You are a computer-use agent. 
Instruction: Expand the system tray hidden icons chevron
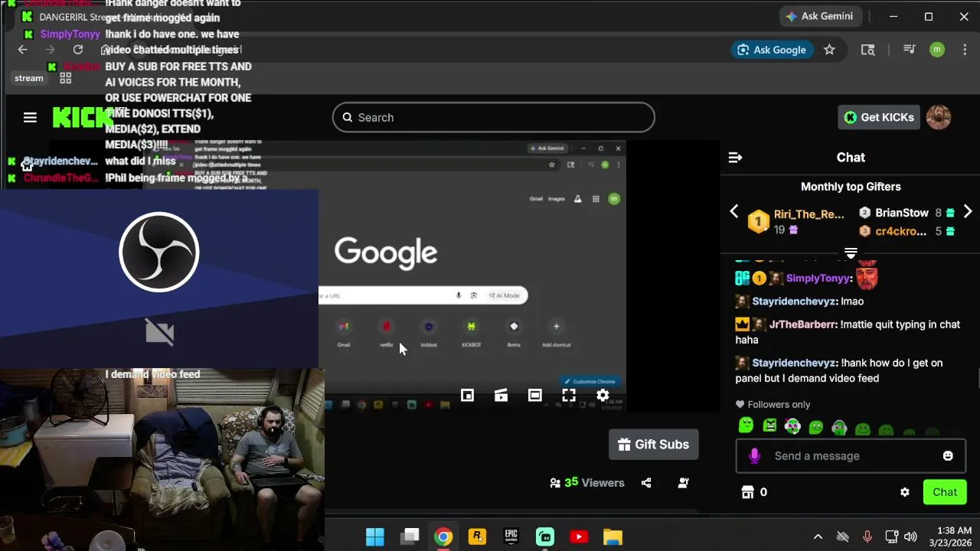tap(818, 536)
